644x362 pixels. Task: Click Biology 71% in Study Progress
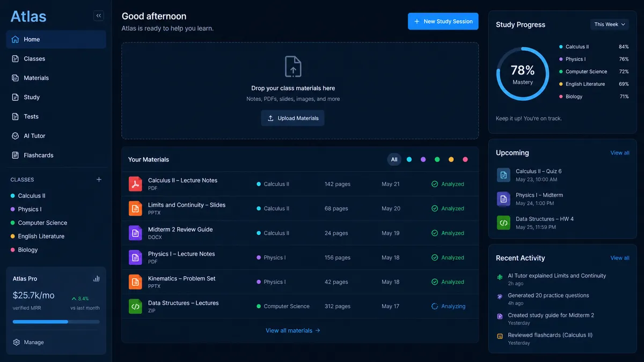coord(594,97)
